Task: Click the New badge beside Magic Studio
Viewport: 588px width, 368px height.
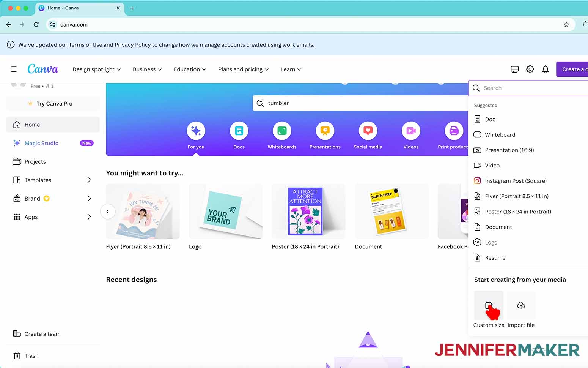Action: click(x=87, y=143)
